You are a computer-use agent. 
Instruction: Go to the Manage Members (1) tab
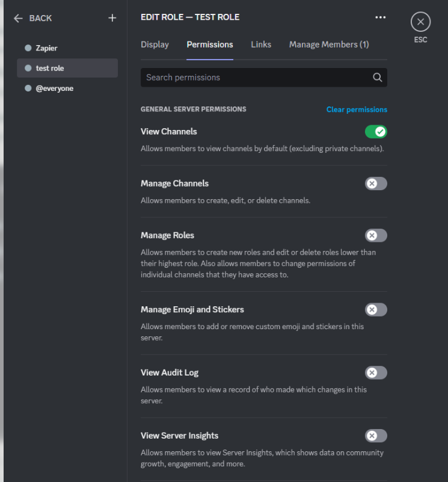pyautogui.click(x=329, y=45)
